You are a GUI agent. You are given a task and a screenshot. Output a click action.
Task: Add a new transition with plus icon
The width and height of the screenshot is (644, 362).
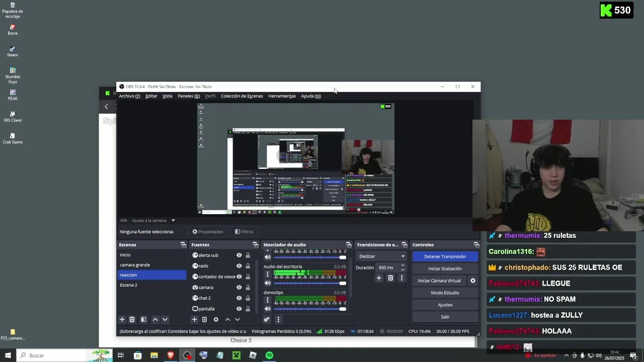[x=379, y=278]
